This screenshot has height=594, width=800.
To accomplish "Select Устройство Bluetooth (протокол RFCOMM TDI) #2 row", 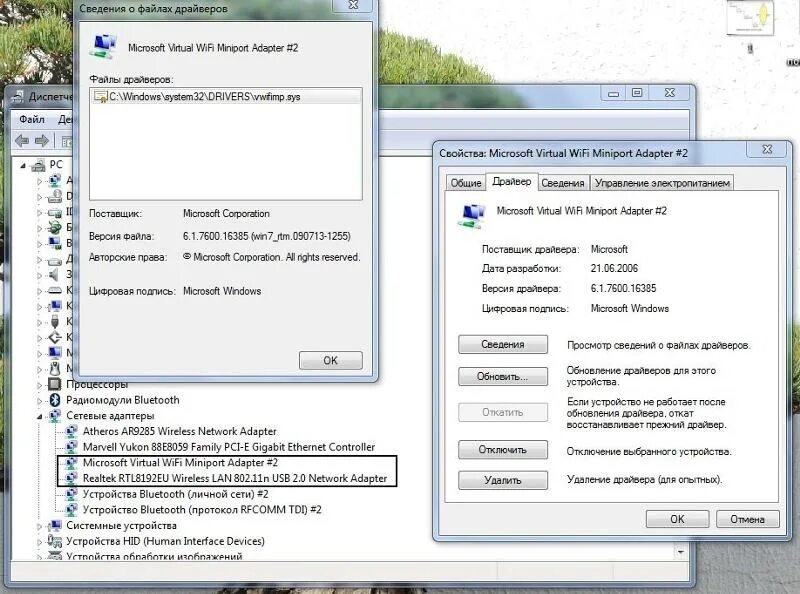I will point(202,510).
